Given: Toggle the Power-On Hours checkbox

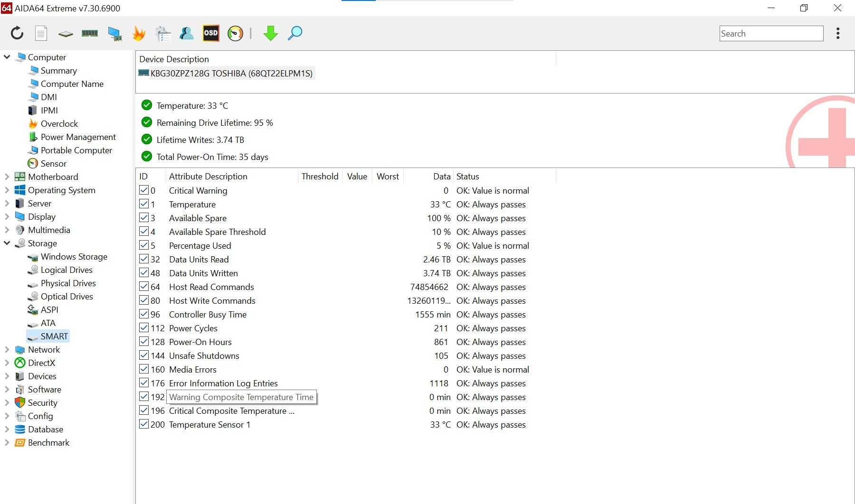Looking at the screenshot, I should pyautogui.click(x=144, y=342).
